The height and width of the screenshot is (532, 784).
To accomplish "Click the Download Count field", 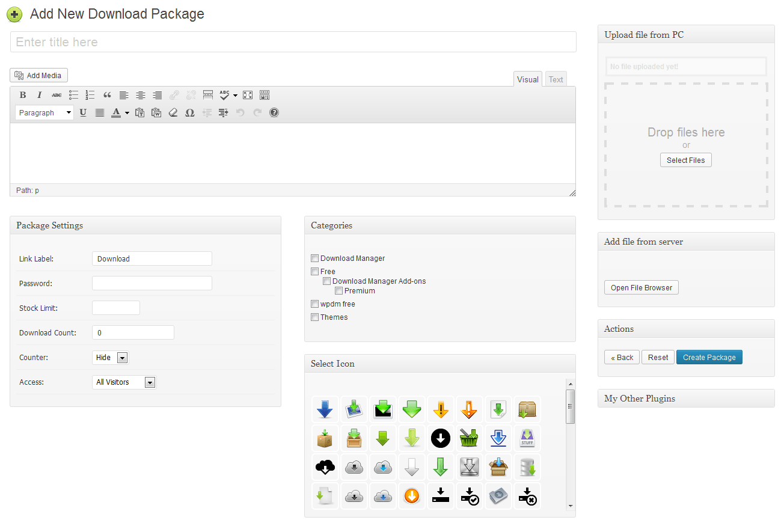I will click(x=133, y=332).
